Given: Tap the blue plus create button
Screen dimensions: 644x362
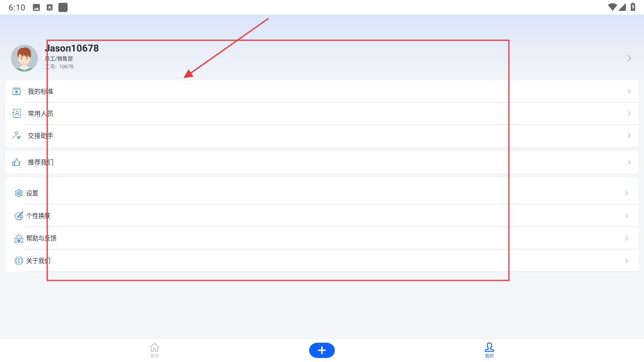Looking at the screenshot, I should pos(322,350).
